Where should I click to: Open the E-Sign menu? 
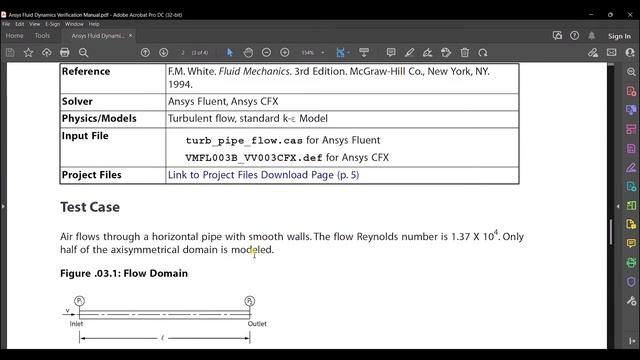pyautogui.click(x=52, y=24)
